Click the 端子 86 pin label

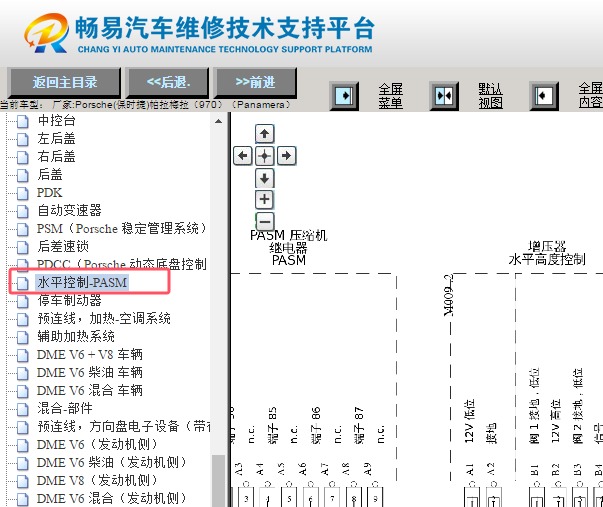point(315,425)
